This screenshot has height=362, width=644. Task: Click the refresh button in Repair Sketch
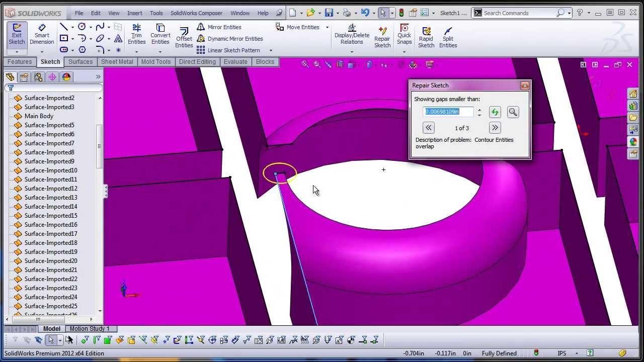495,112
